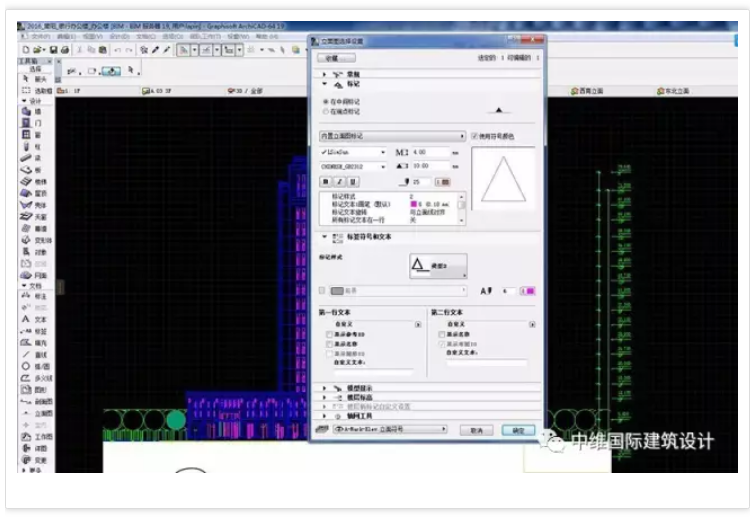
Task: Select the Polyline (多义线) tool in the toolbox
Action: [36, 378]
